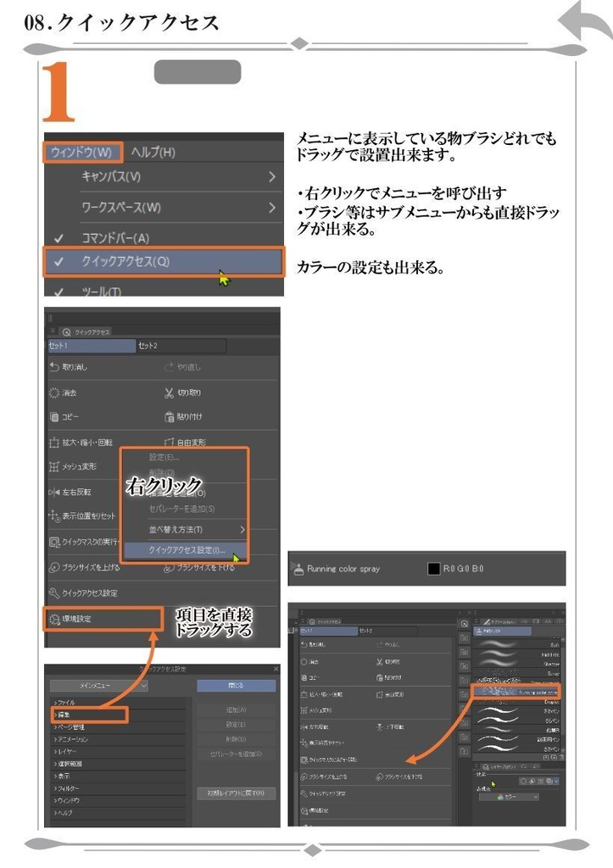Viewport: 613px width, 868px height.
Task: Click the クイックマスクの実行 icon
Action: 54,542
